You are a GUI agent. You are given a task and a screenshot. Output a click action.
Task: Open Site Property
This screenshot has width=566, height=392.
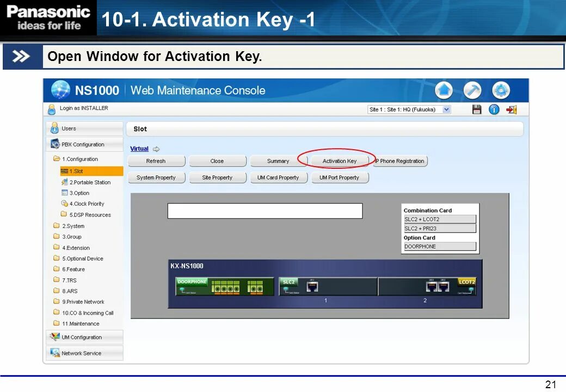point(217,177)
